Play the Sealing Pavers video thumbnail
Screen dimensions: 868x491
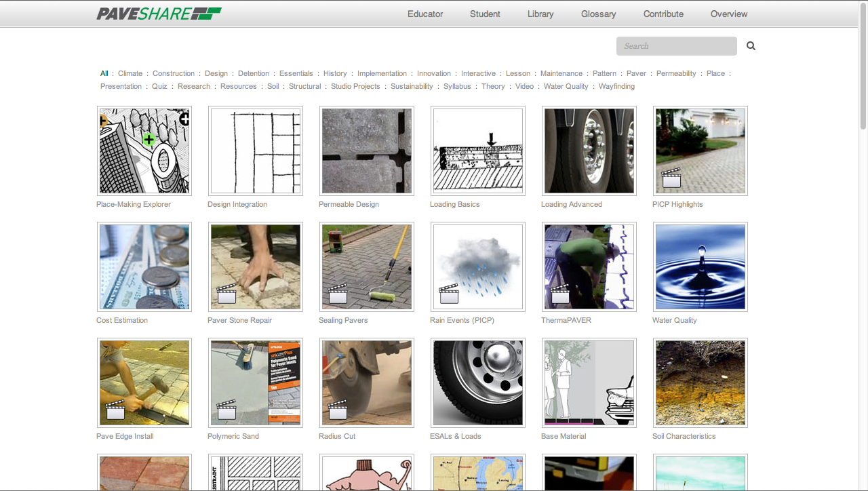[367, 267]
